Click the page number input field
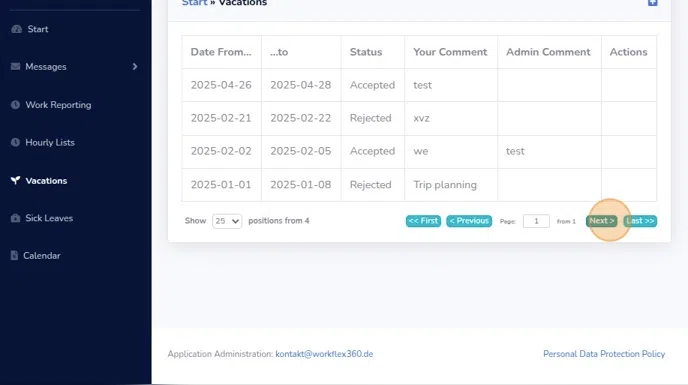Screen dimensions: 688x385 [536, 221]
